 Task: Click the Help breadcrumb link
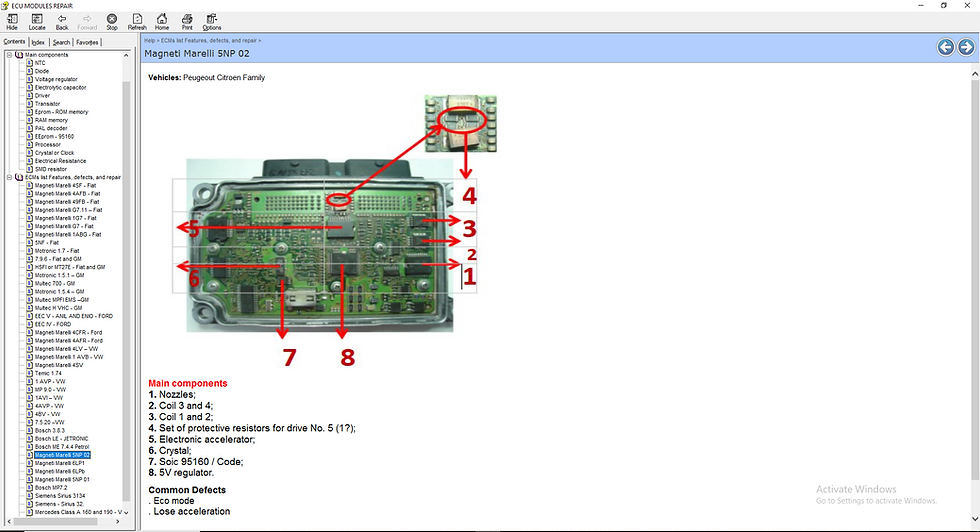pyautogui.click(x=149, y=41)
